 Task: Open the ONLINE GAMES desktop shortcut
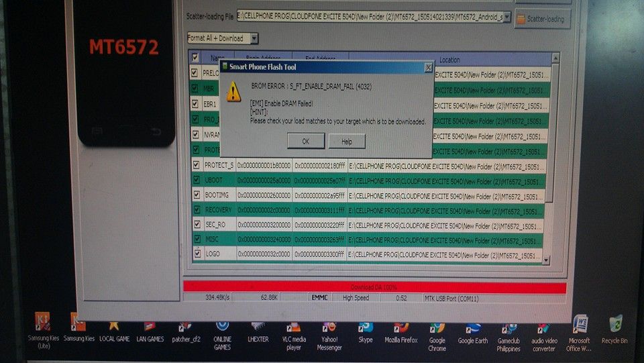tap(222, 335)
